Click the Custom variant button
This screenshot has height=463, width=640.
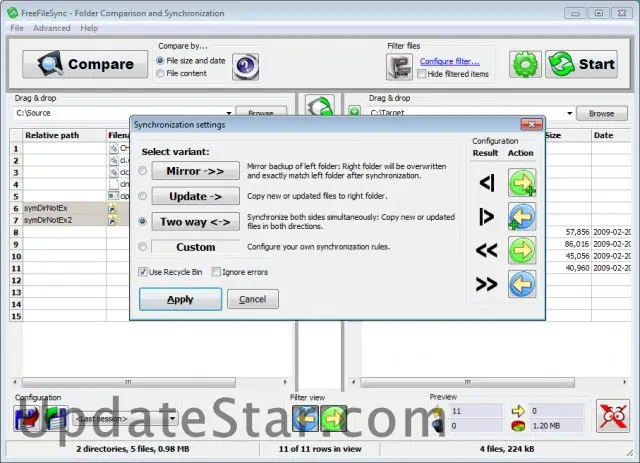[195, 247]
